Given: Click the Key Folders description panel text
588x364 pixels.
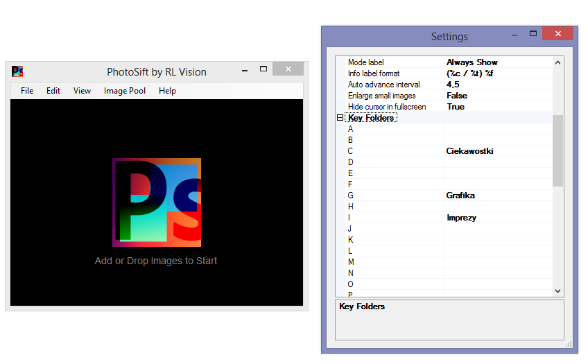Looking at the screenshot, I should tap(362, 306).
